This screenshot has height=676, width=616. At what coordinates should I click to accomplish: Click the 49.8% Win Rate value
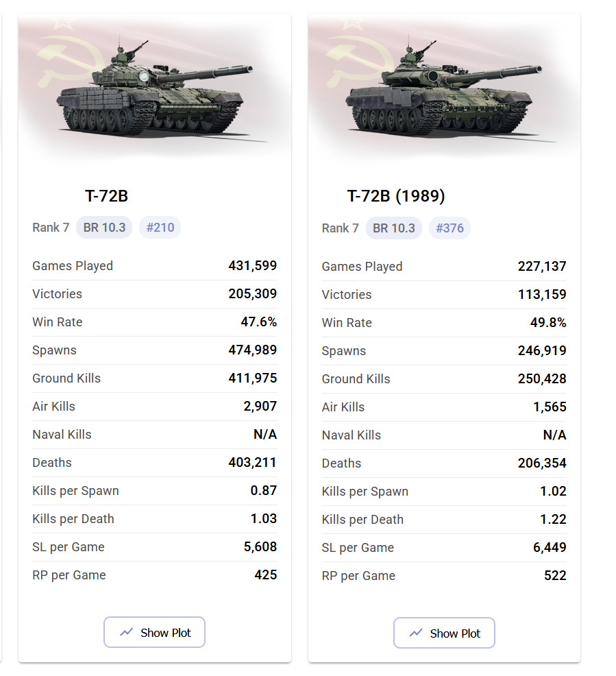coord(549,322)
